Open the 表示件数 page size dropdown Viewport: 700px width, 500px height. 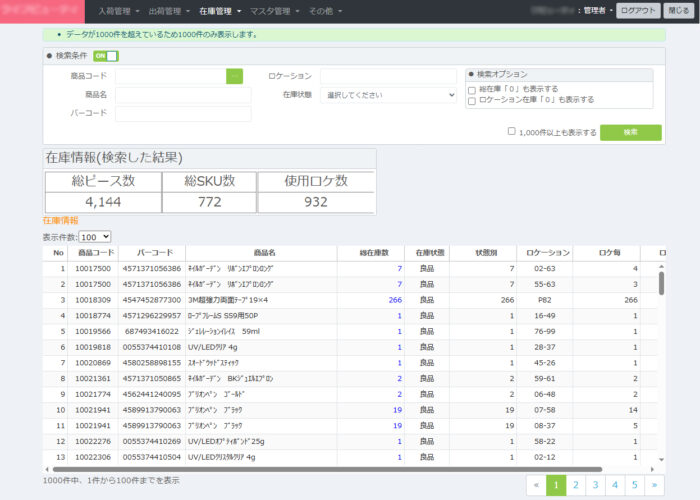[x=95, y=237]
